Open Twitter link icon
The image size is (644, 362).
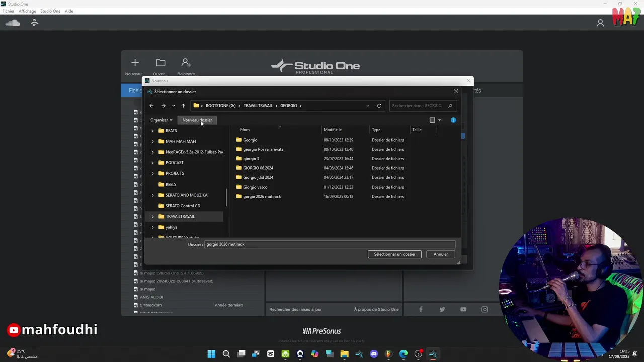pyautogui.click(x=442, y=309)
